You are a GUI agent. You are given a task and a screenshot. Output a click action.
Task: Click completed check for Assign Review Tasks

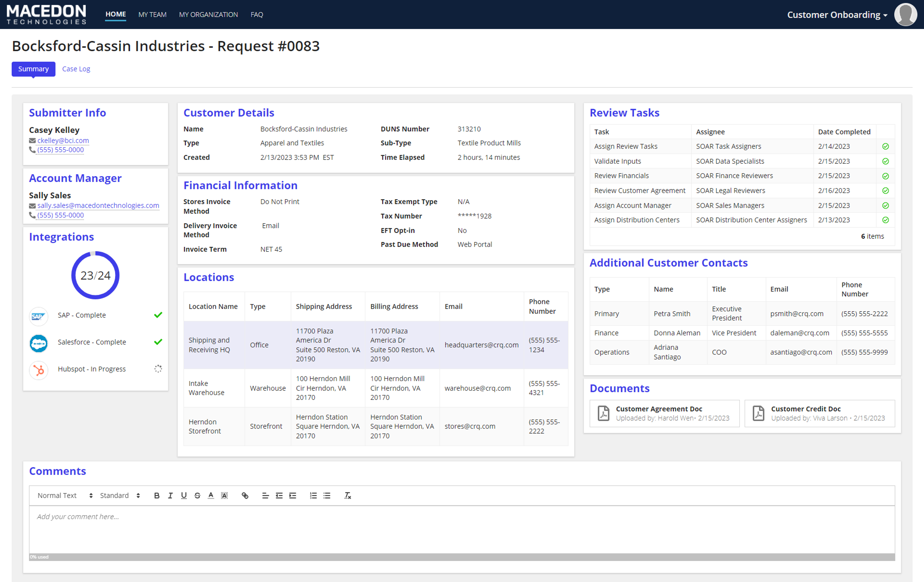[886, 146]
